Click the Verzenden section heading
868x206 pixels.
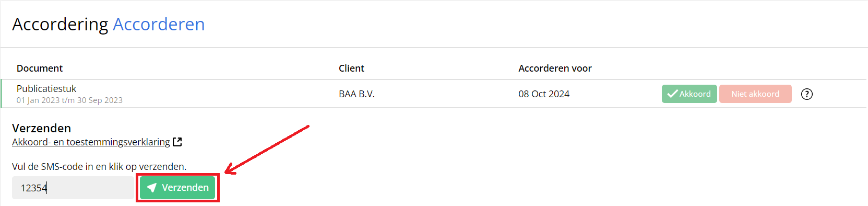pyautogui.click(x=41, y=128)
